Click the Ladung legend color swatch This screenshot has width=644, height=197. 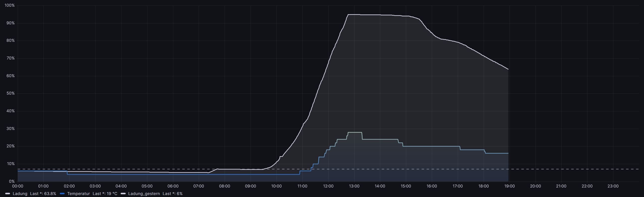pyautogui.click(x=7, y=194)
